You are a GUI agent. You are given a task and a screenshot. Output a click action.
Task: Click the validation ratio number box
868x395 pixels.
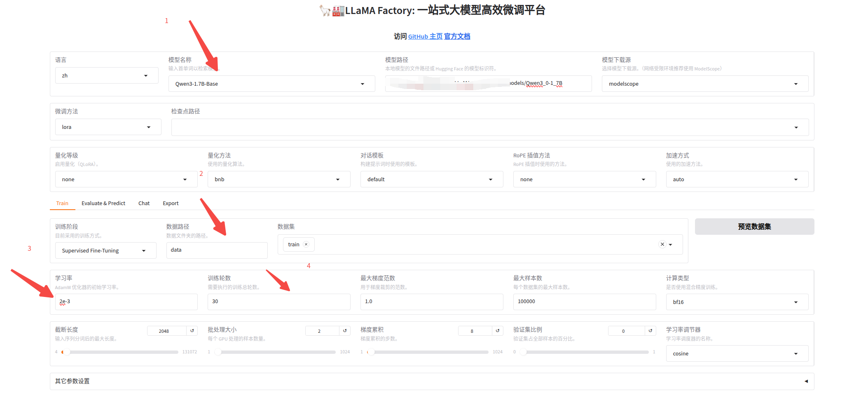click(626, 331)
